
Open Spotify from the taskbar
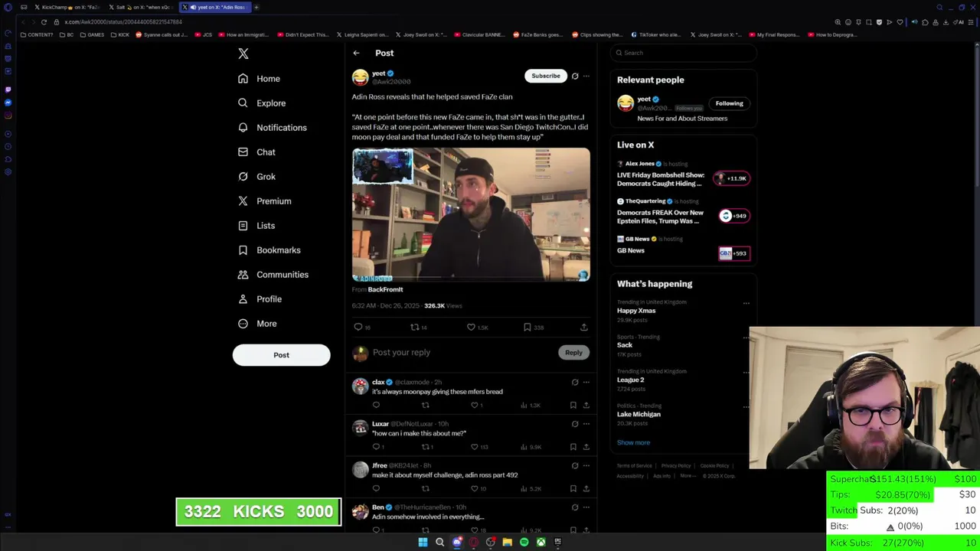click(524, 543)
